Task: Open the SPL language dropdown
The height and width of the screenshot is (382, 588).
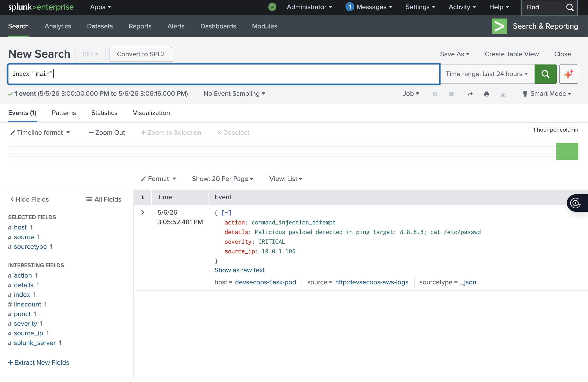Action: pyautogui.click(x=91, y=54)
